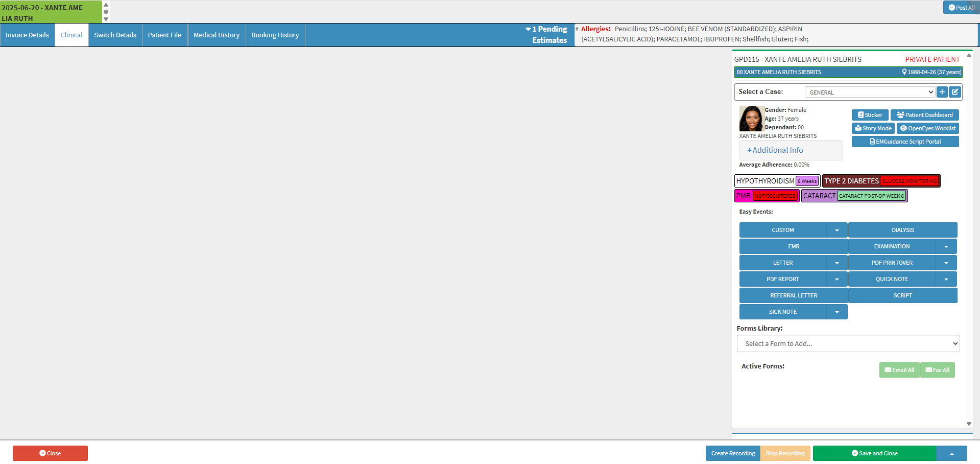Select the Clinical tab
Screen dimensions: 980x464
point(71,35)
